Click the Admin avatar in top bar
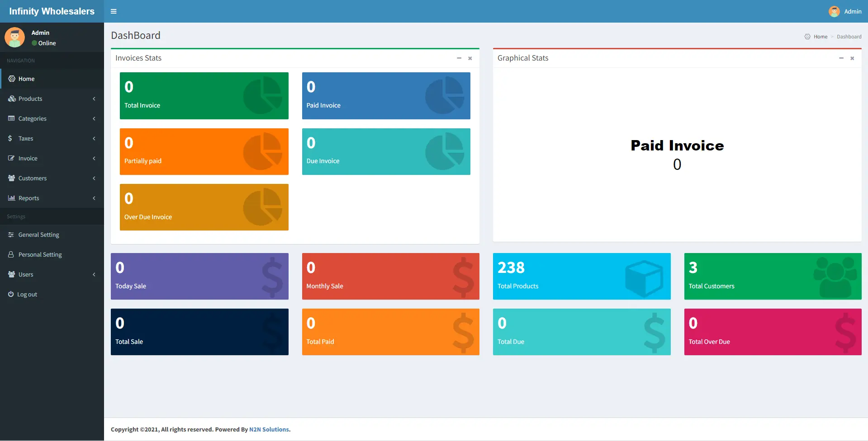The image size is (868, 441). 834,11
